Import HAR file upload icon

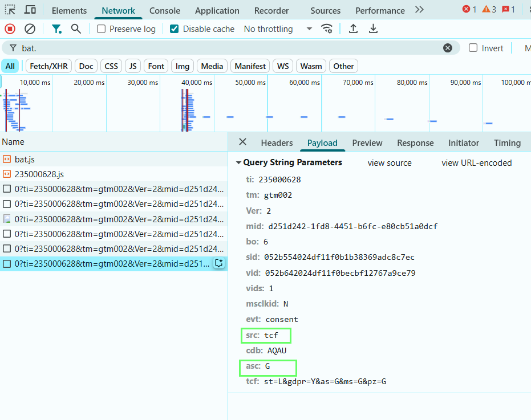coord(353,29)
